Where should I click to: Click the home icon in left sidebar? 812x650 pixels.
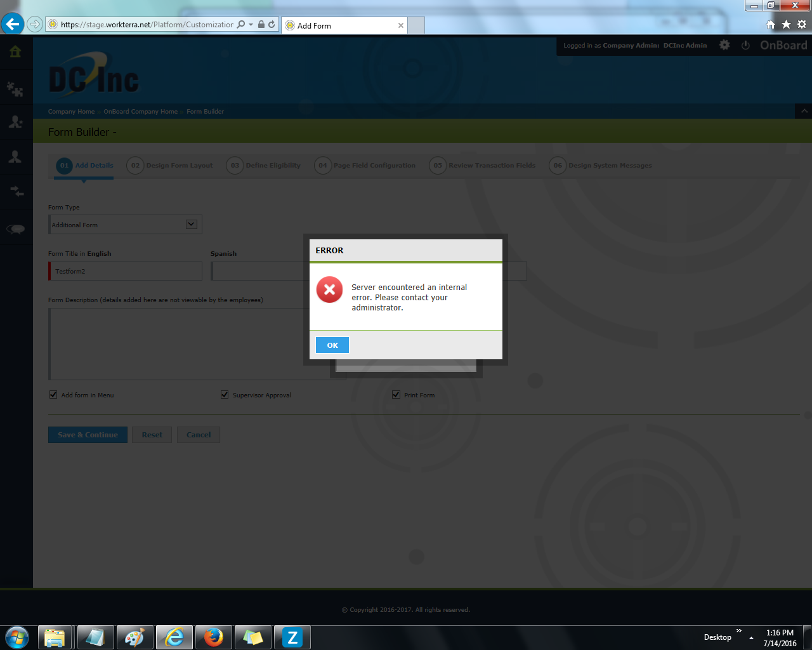coord(15,52)
